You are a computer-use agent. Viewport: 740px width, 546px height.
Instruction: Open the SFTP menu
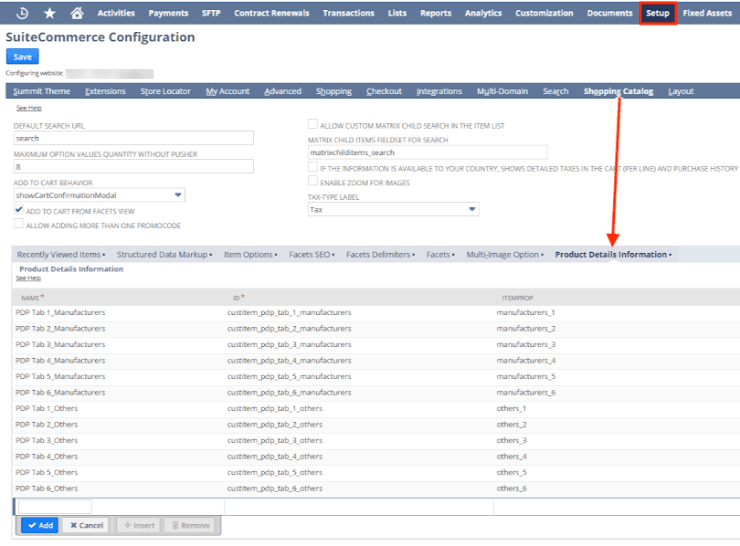[x=211, y=13]
